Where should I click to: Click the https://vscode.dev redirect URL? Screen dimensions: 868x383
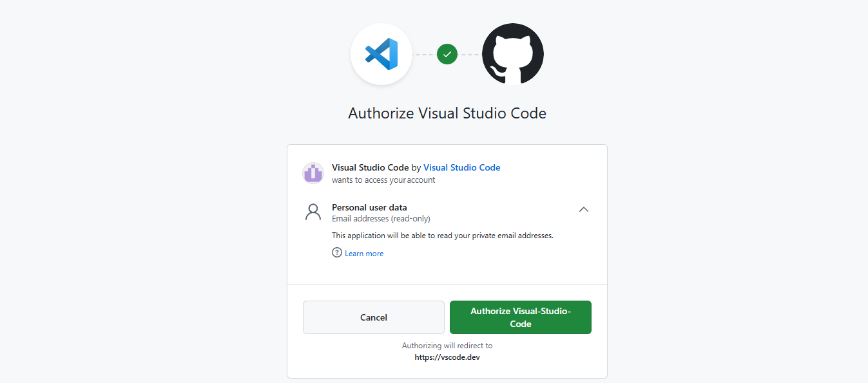tap(447, 357)
